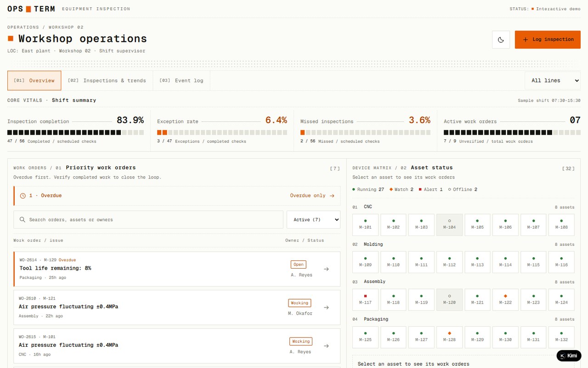Select offline asset M-120 tile
588x368 pixels.
449,300
